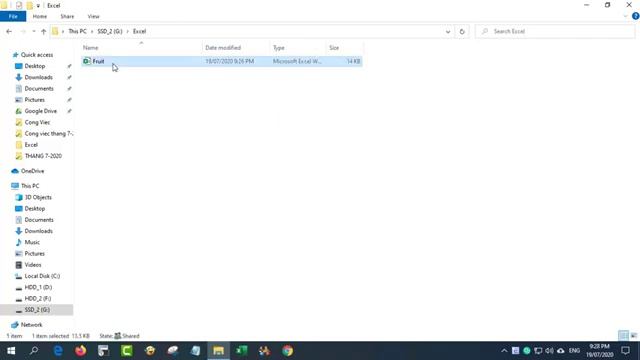640x360 pixels.
Task: Open Desktop under This PC
Action: click(35, 209)
